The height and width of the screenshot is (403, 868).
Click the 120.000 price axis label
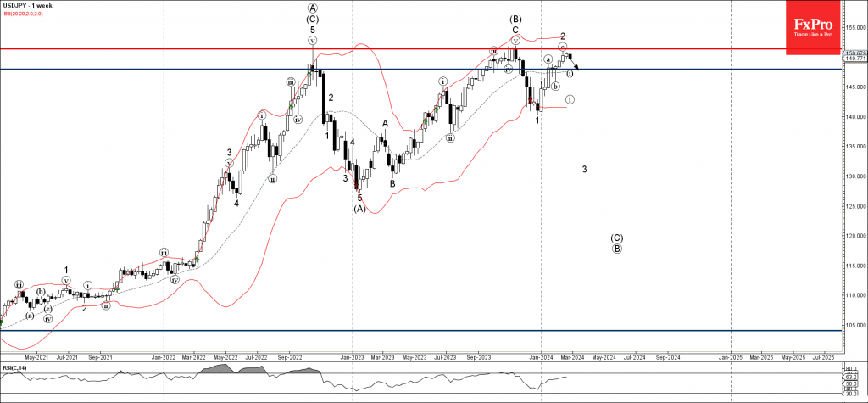click(854, 236)
